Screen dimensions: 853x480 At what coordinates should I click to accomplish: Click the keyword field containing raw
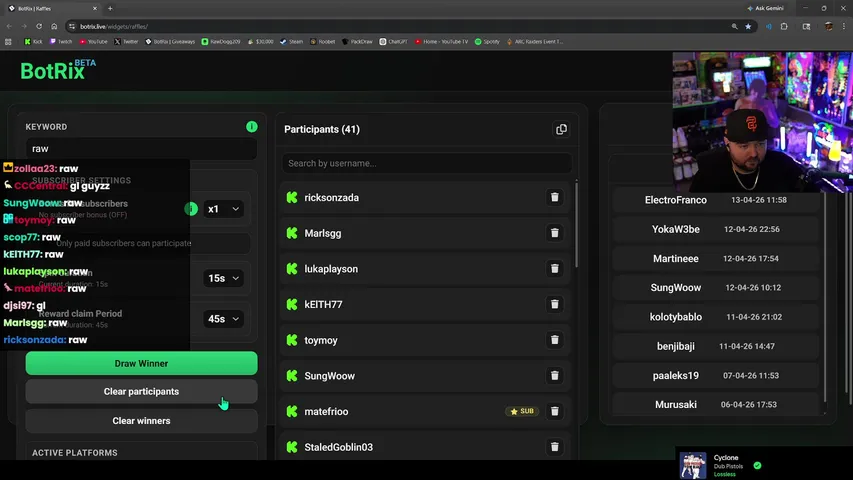pyautogui.click(x=141, y=149)
